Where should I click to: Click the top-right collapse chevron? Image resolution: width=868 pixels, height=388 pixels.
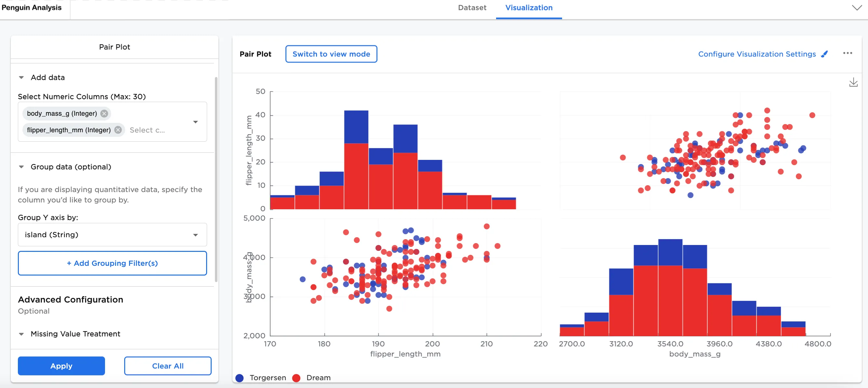point(856,7)
